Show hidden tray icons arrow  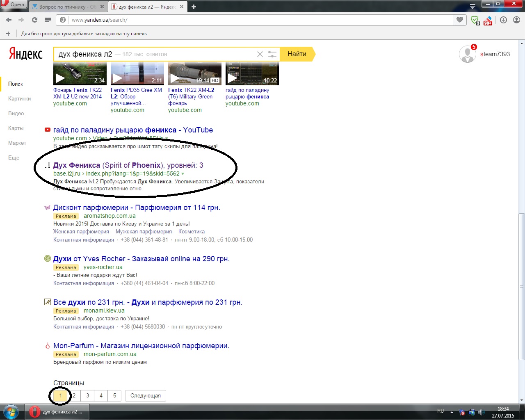452,412
